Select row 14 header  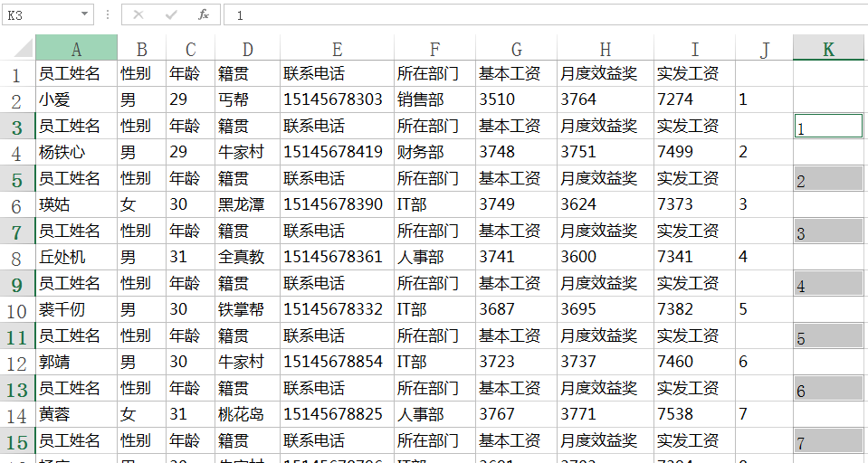pyautogui.click(x=18, y=414)
